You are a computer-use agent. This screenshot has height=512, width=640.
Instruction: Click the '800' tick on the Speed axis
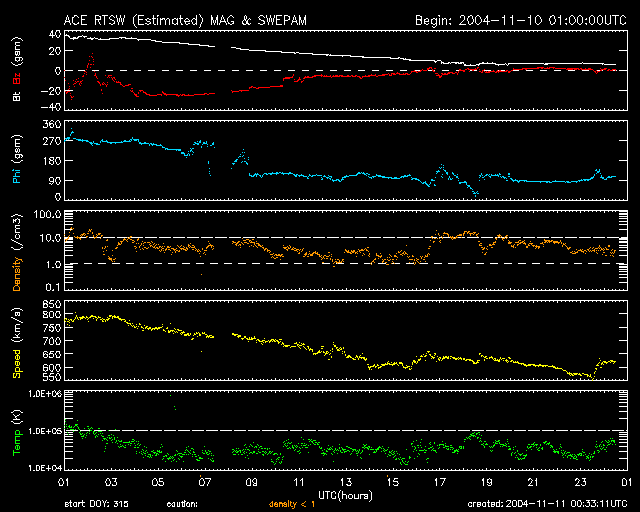tap(52, 315)
